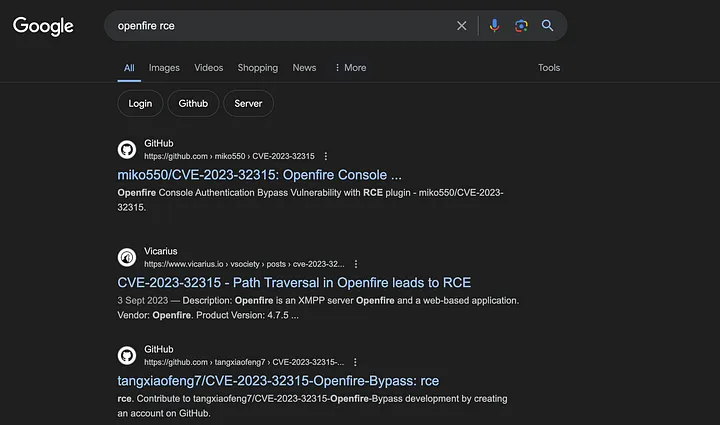Click Vicarius site favicon
The height and width of the screenshot is (425, 720).
(127, 257)
